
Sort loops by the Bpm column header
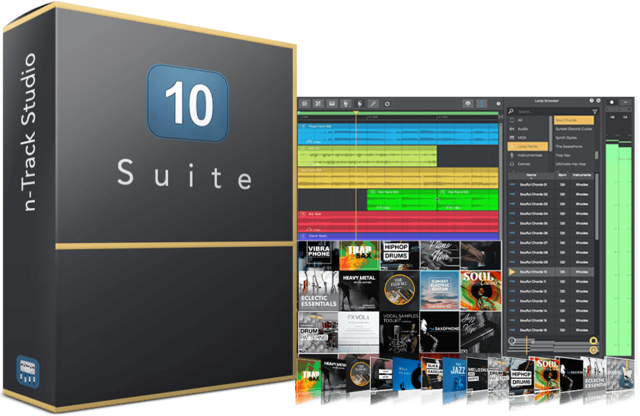click(x=562, y=175)
